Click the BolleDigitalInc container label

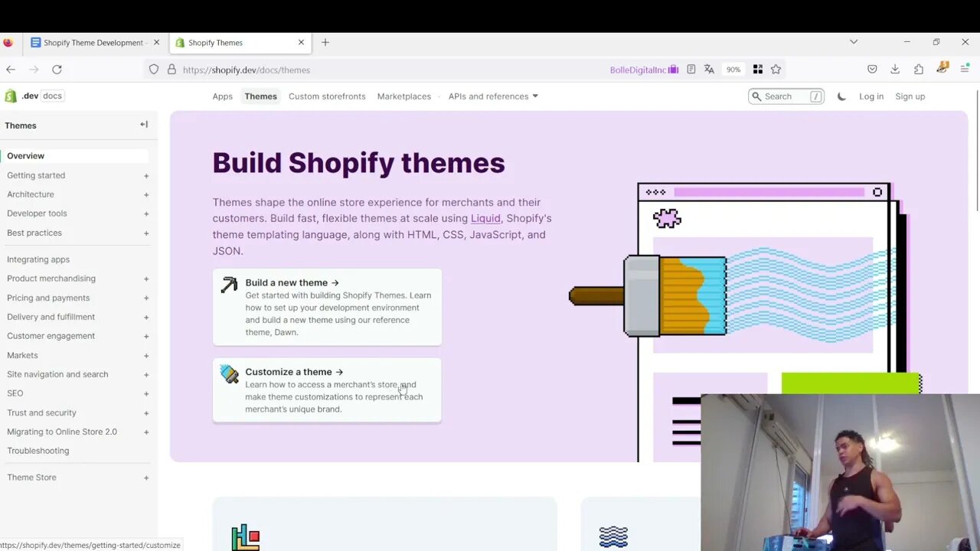(x=644, y=70)
